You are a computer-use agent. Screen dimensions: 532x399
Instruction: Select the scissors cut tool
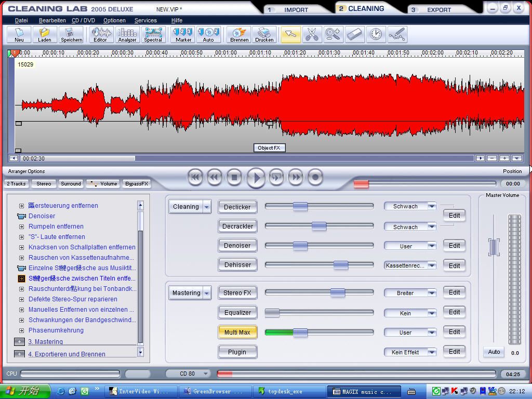(x=312, y=35)
